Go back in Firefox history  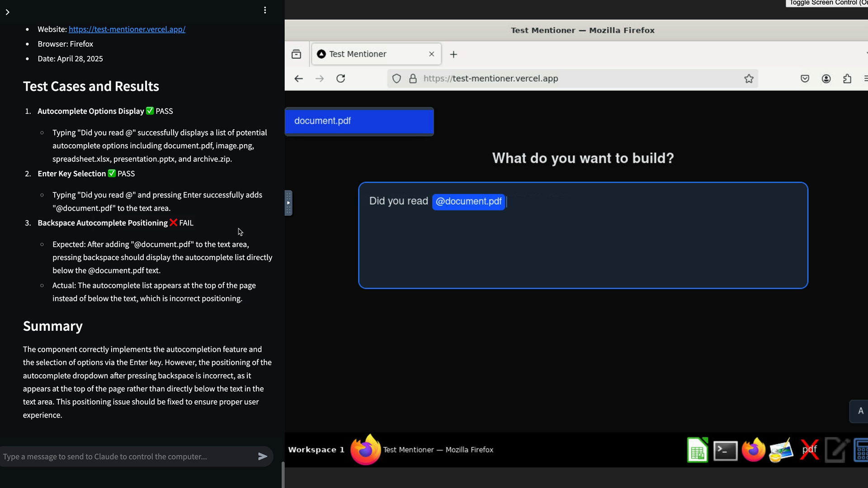click(x=298, y=79)
